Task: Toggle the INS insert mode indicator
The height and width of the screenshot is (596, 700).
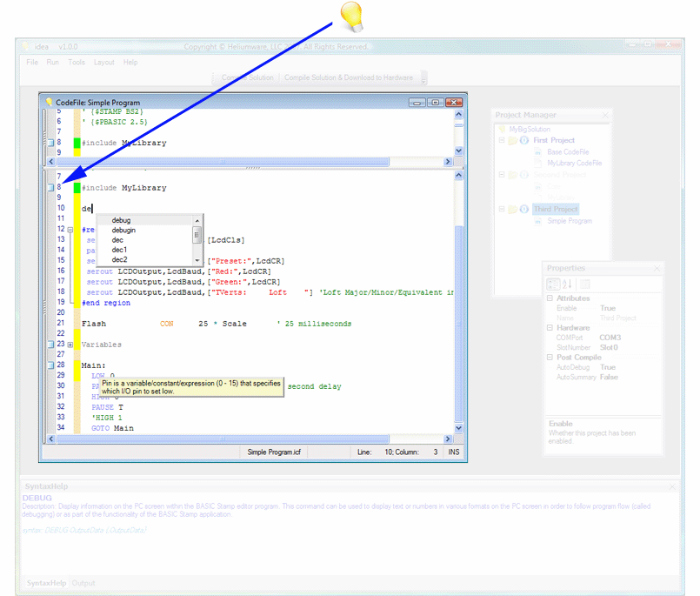Action: pos(452,452)
